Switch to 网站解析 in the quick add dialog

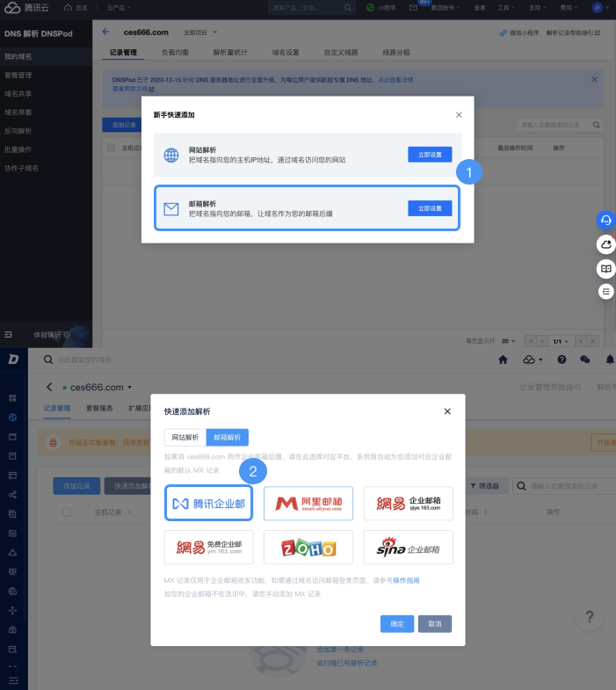185,438
